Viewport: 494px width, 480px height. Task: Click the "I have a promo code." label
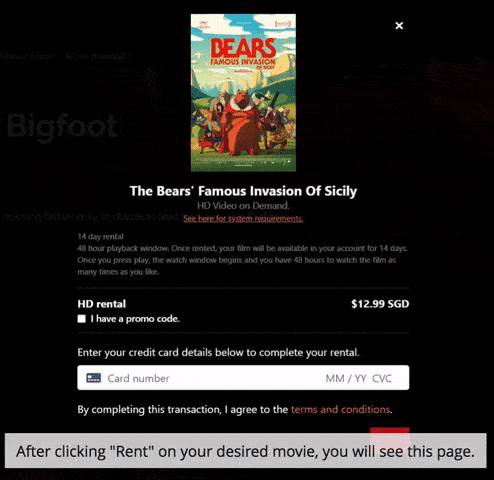[135, 319]
